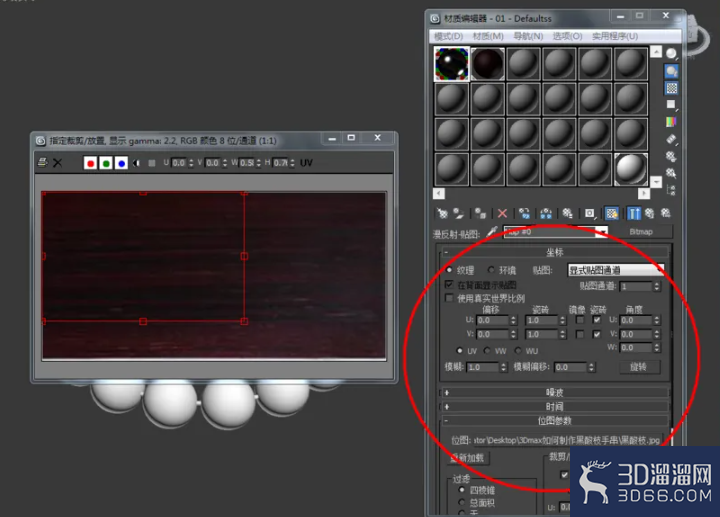
Task: Click the print icon in crop window
Action: 42,162
